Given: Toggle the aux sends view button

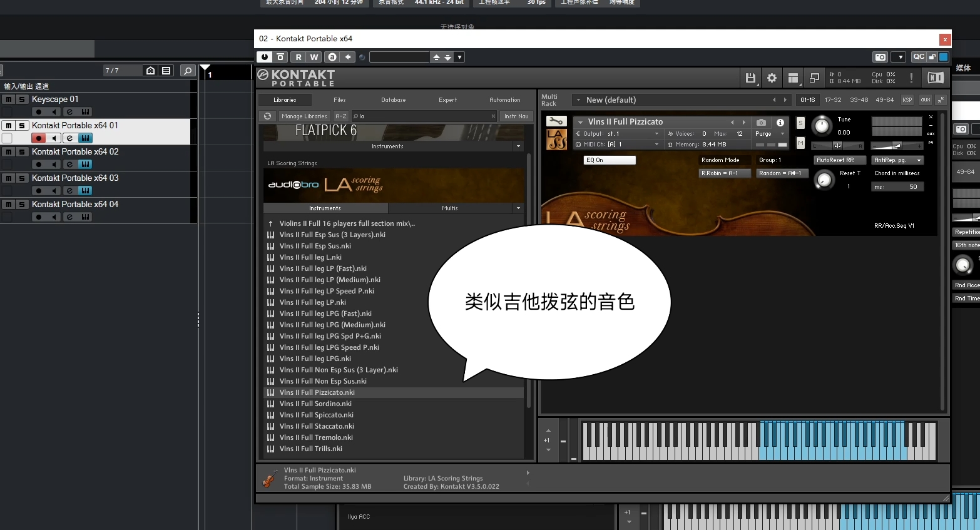Looking at the screenshot, I should coord(926,99).
